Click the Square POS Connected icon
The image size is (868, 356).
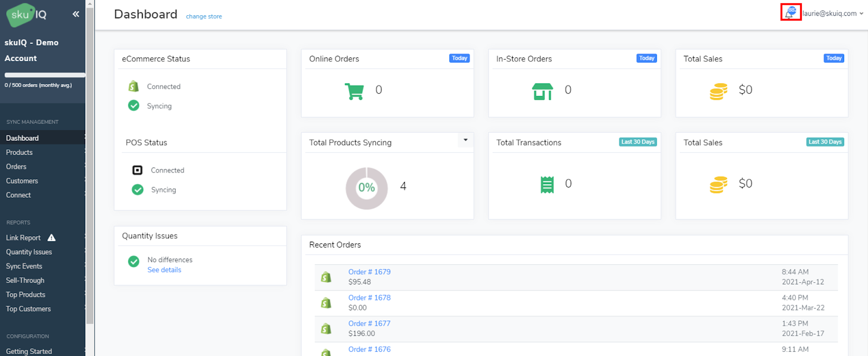click(137, 170)
